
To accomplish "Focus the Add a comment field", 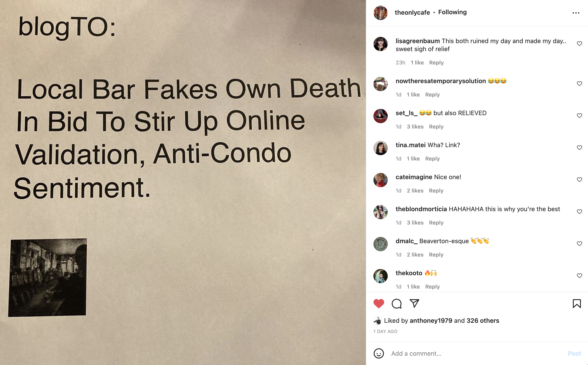I will (x=476, y=353).
